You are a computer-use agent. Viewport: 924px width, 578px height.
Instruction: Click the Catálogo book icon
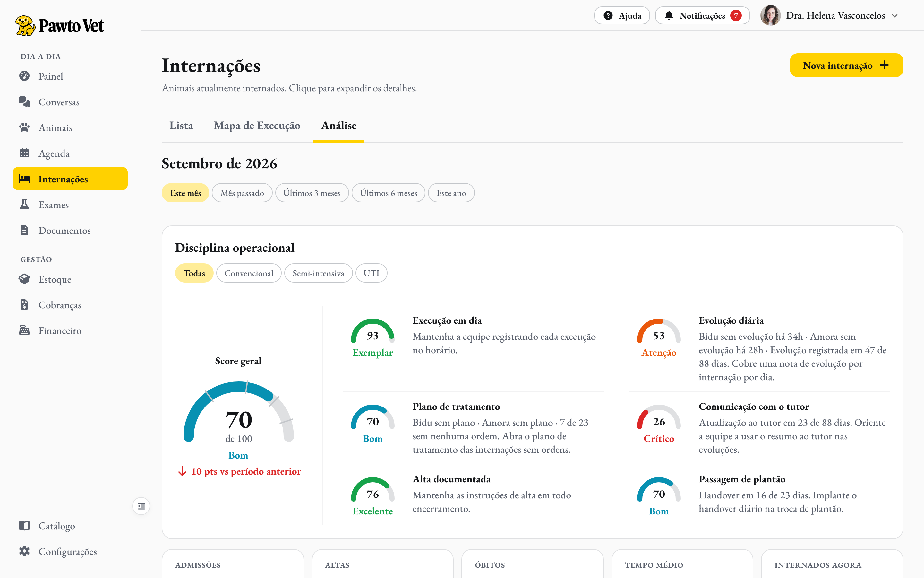pos(24,526)
